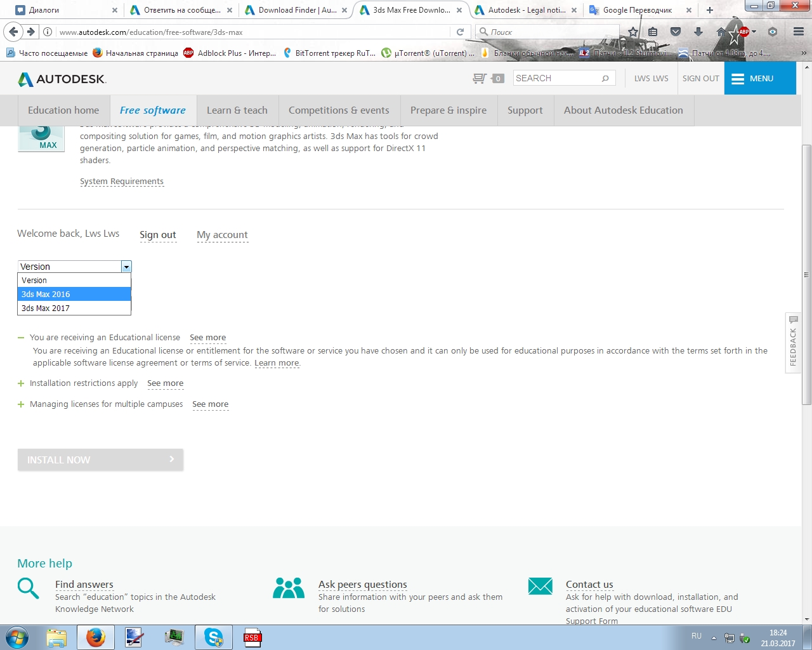Click the INSTALL NOW button
The height and width of the screenshot is (650, 812).
[100, 460]
